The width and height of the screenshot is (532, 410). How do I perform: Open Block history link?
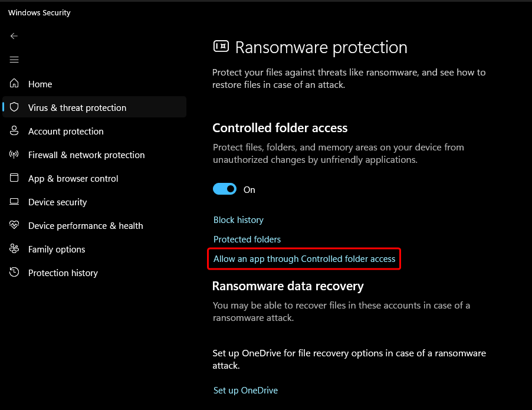coord(238,220)
